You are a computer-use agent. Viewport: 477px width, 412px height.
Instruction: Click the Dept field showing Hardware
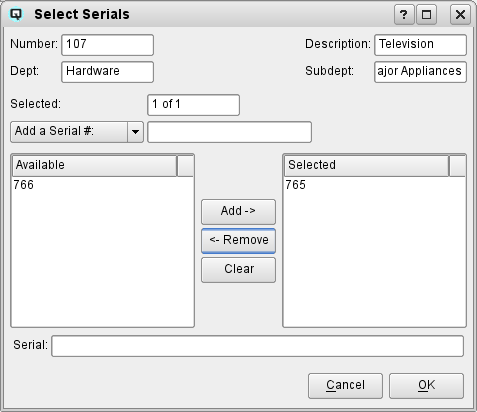point(108,72)
